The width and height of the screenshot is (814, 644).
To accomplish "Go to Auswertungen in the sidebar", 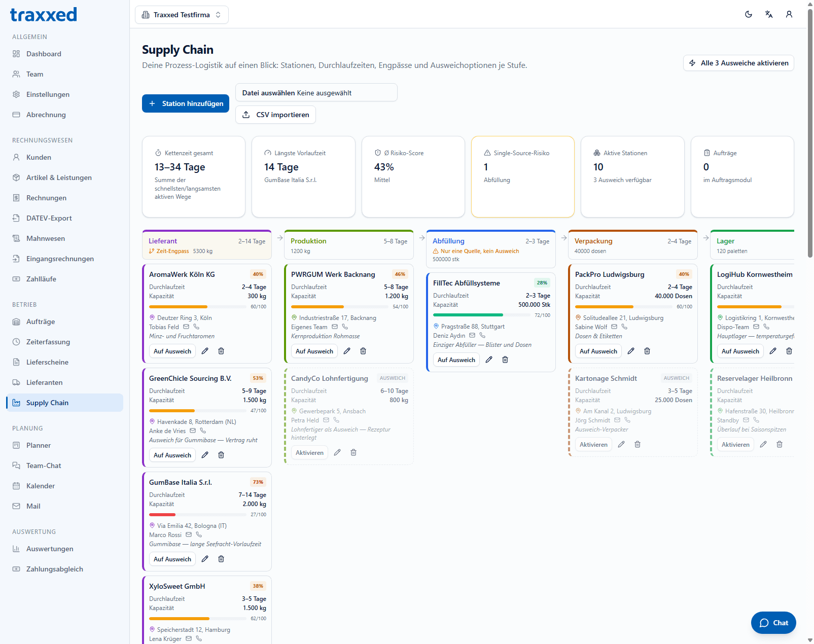I will (x=64, y=549).
